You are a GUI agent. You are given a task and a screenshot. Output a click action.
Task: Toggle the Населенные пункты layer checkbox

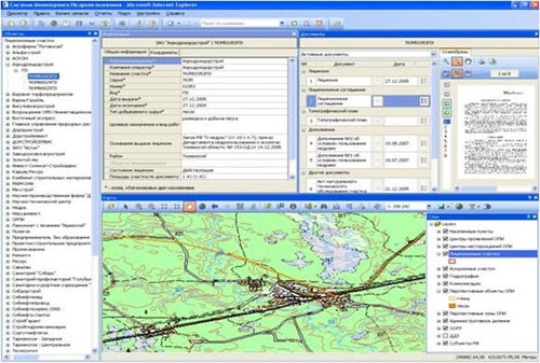tap(445, 231)
